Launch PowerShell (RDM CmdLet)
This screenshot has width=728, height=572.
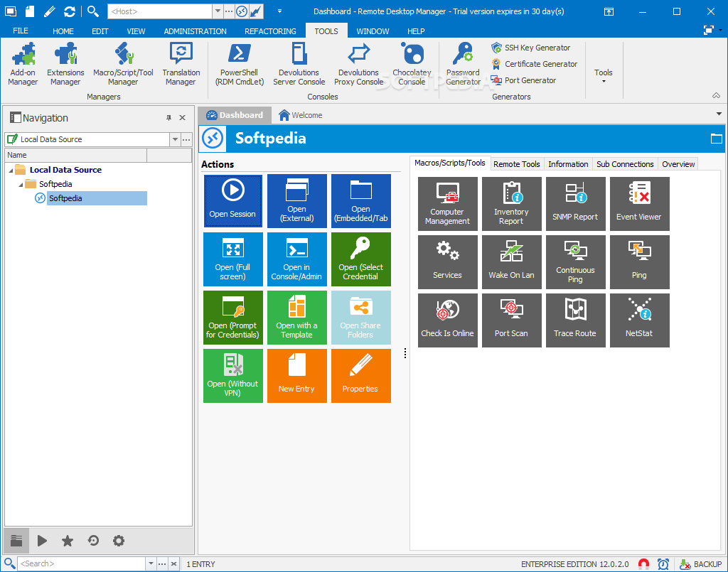click(x=240, y=64)
